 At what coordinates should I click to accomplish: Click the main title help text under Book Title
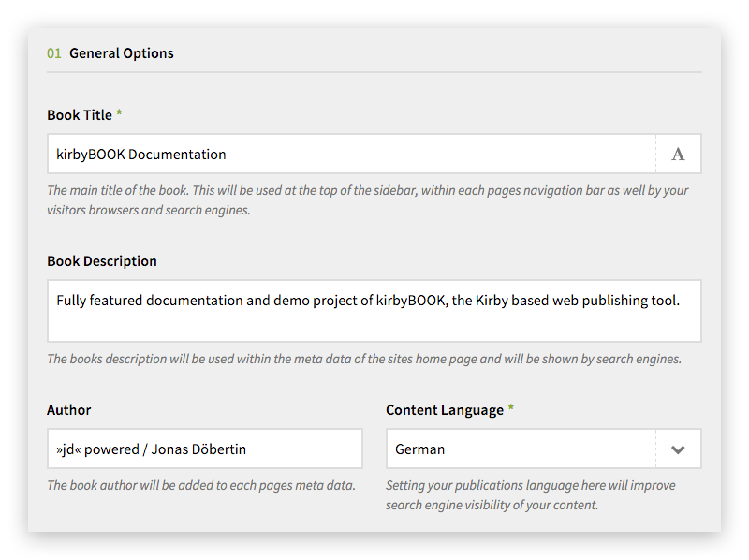[x=368, y=199]
